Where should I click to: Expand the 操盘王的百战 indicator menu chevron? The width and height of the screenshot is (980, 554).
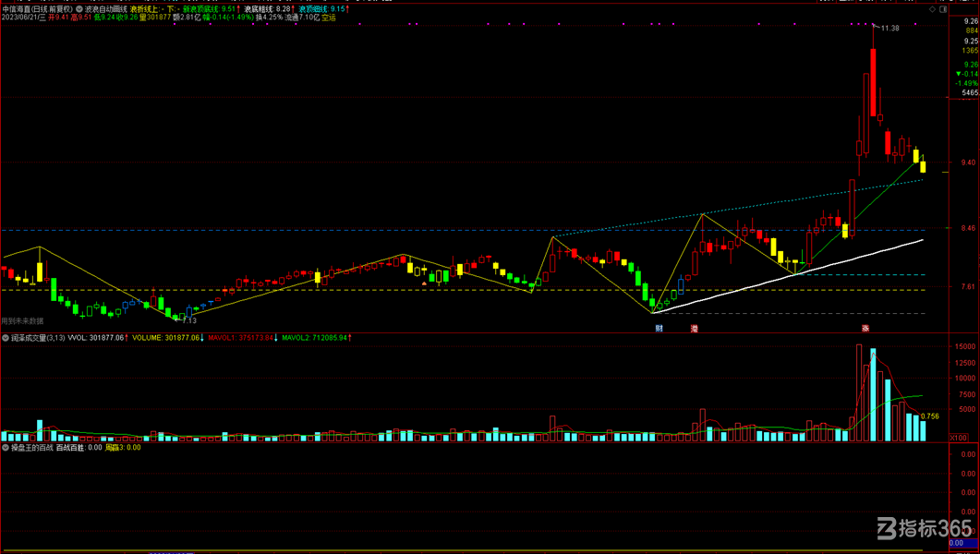(5, 448)
